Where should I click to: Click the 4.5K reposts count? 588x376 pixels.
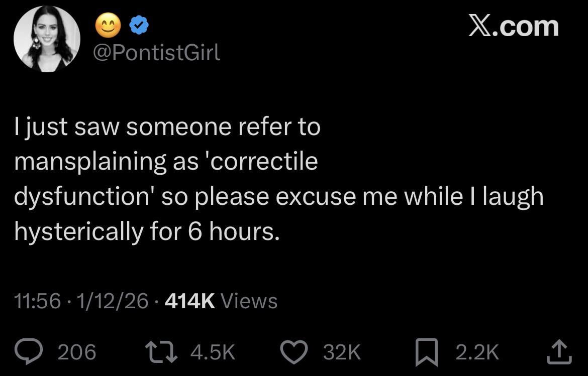click(213, 352)
